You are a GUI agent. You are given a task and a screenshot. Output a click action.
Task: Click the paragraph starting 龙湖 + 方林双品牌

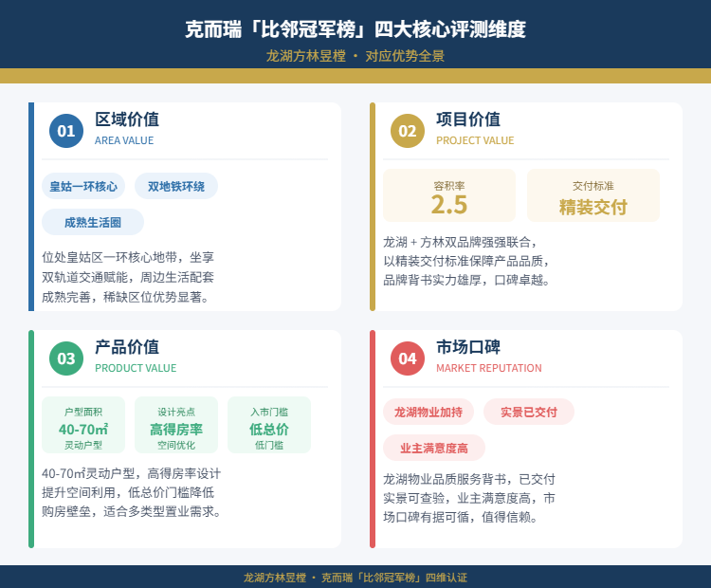[x=467, y=262]
